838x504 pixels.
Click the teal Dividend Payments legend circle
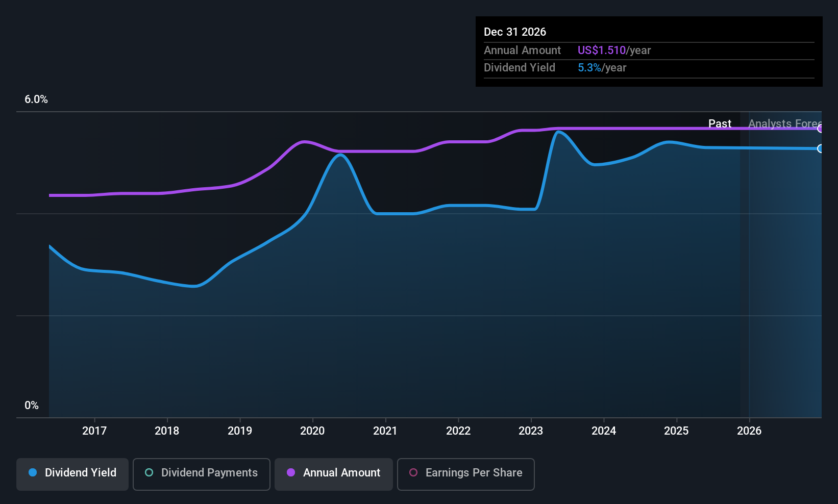149,472
